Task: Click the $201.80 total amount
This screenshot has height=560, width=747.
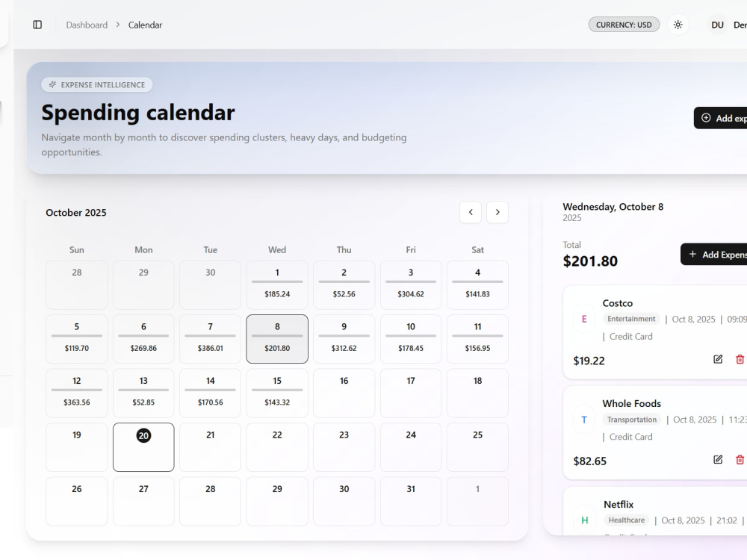Action: click(590, 261)
